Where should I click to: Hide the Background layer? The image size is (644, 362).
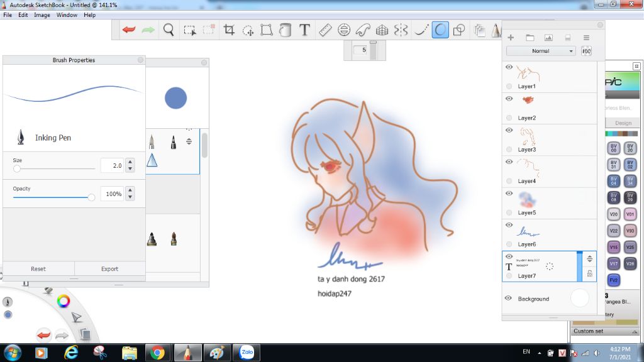(508, 299)
